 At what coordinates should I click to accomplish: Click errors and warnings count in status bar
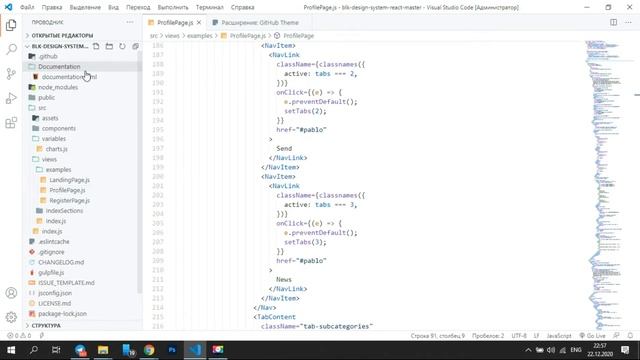pyautogui.click(x=19, y=336)
